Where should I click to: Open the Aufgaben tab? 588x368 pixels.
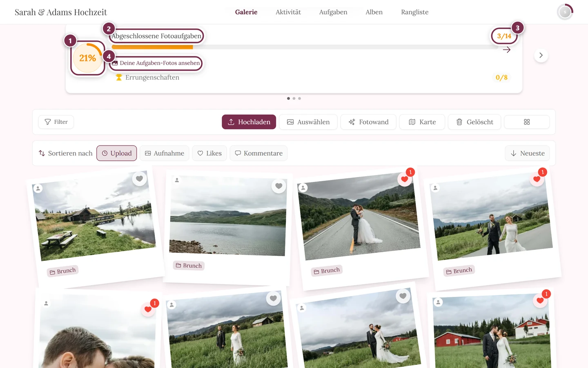coord(333,12)
